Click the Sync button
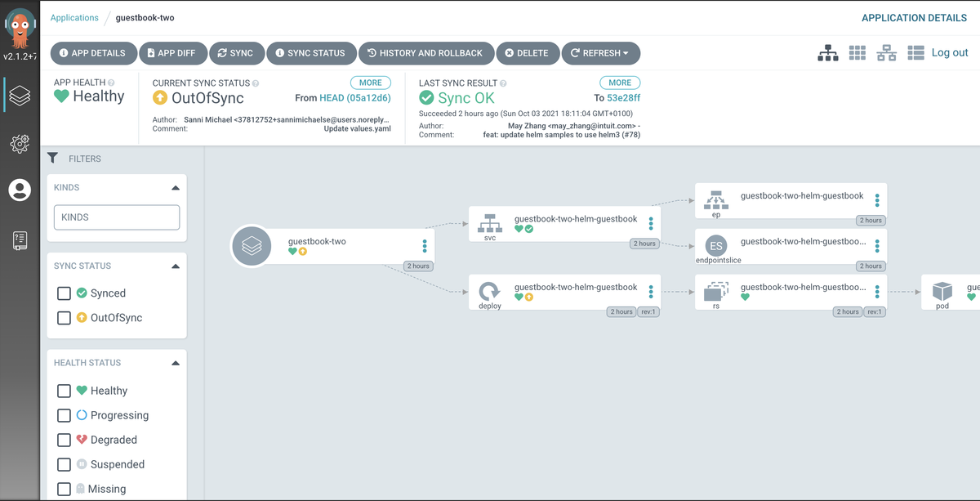This screenshot has width=980, height=501. (x=234, y=53)
